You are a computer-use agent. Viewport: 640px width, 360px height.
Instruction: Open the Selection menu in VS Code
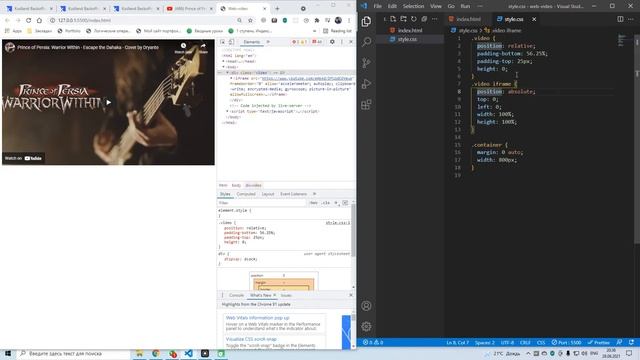pyautogui.click(x=413, y=6)
